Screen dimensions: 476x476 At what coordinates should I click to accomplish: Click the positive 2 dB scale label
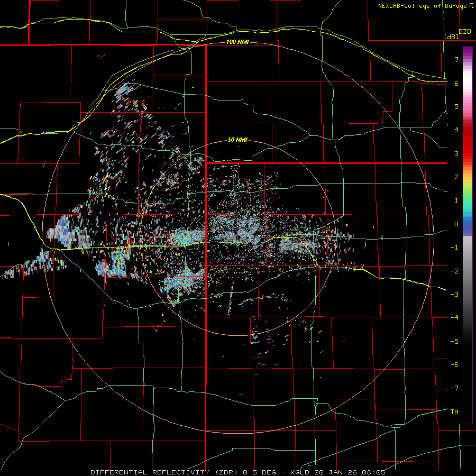(456, 177)
